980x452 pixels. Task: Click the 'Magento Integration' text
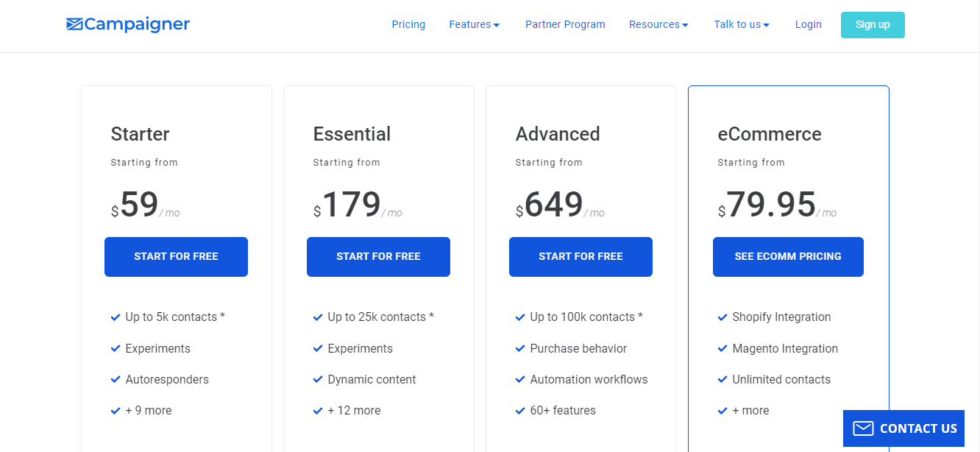[x=785, y=349]
